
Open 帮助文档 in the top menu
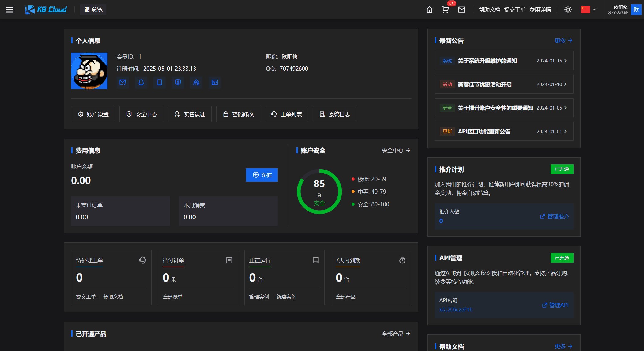pos(489,9)
